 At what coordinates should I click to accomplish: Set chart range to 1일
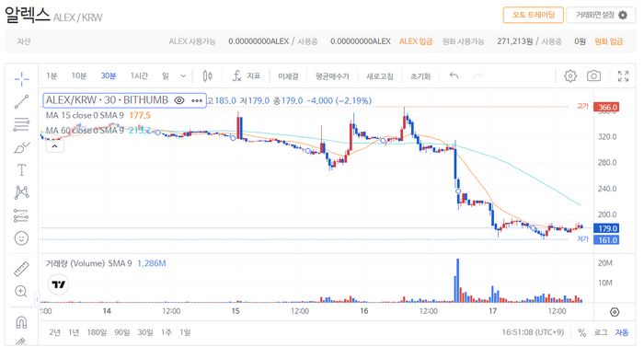[185, 332]
